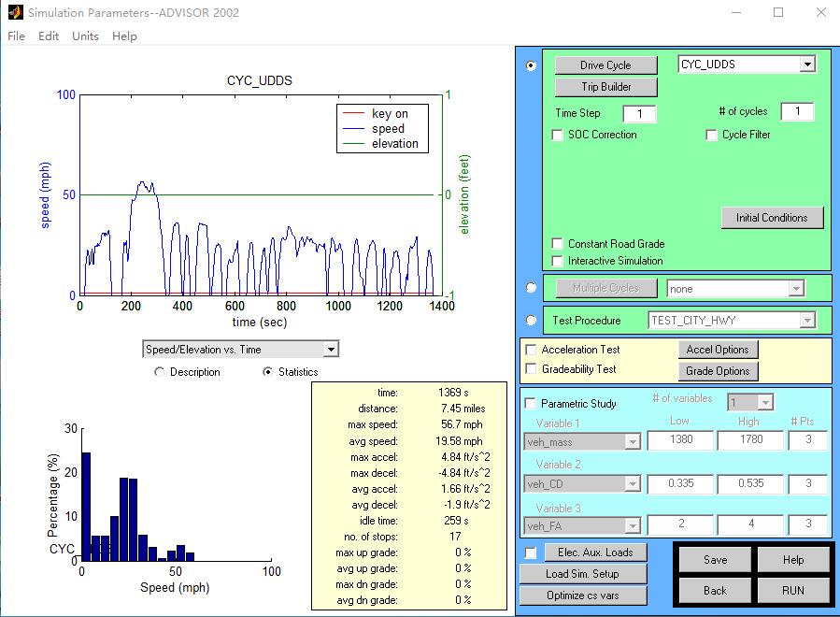
Task: Select the Description radio button
Action: pos(159,372)
